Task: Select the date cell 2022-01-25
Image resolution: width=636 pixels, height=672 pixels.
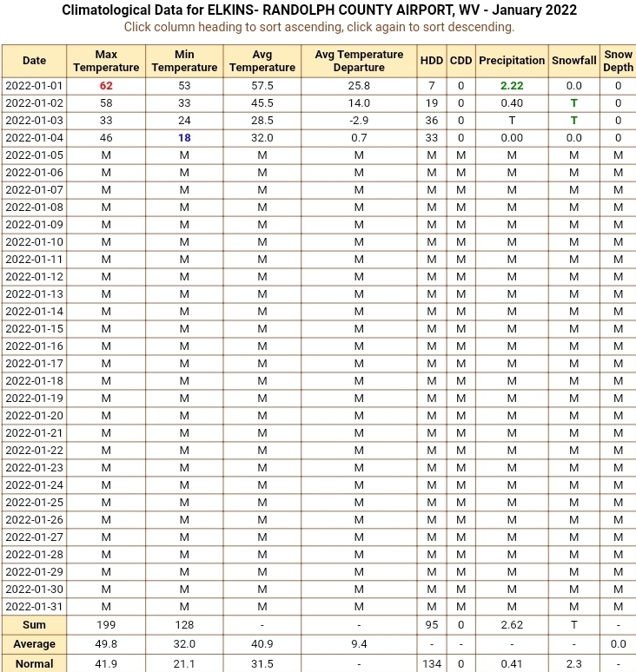Action: pyautogui.click(x=34, y=503)
